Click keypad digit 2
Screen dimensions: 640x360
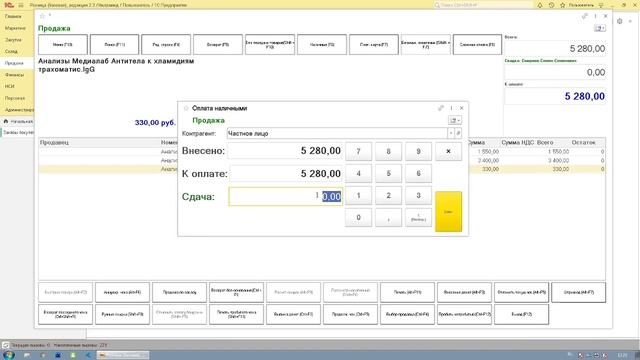[x=389, y=196]
